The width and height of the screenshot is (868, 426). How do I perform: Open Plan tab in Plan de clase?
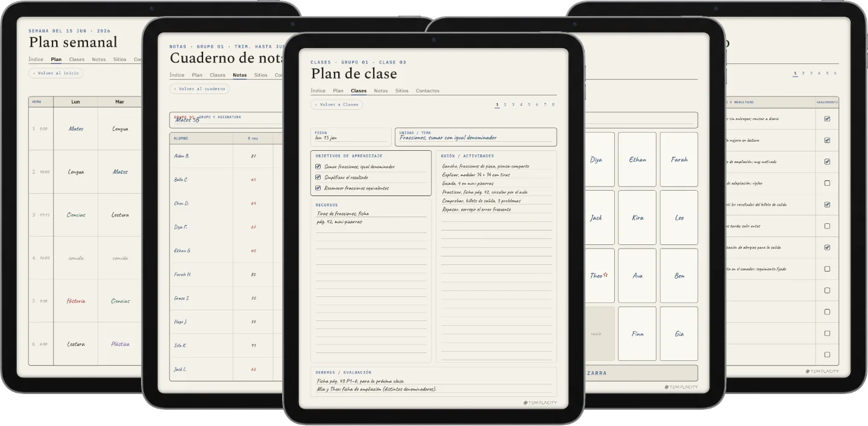pos(338,91)
